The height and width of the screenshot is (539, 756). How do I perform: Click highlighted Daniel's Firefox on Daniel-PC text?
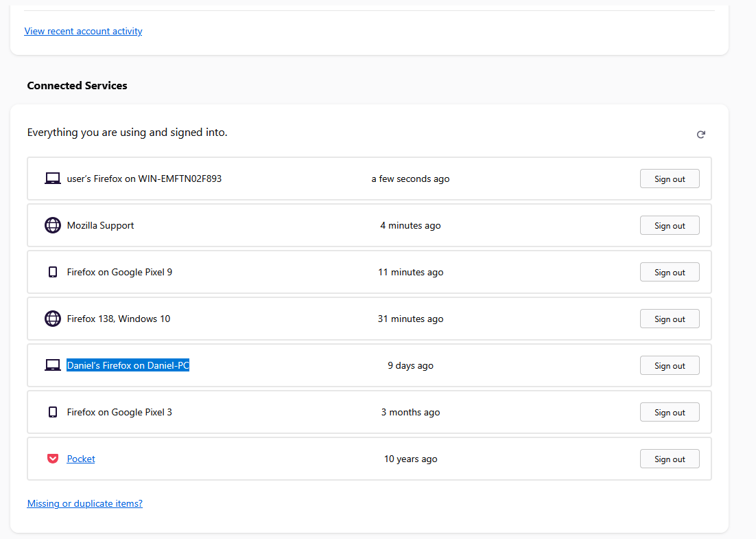[x=128, y=365]
